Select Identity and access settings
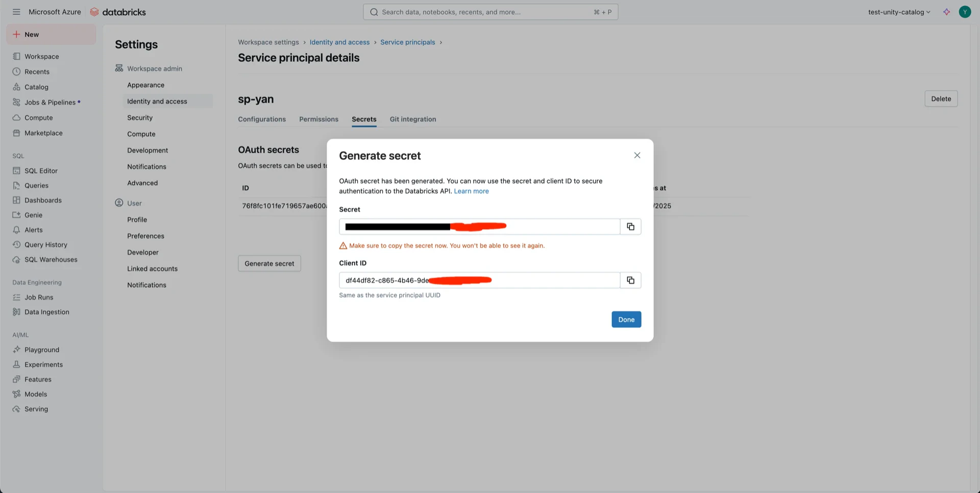 tap(157, 101)
